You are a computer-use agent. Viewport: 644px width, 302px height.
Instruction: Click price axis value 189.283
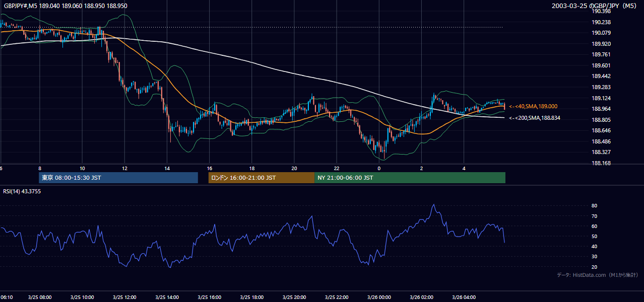601,87
